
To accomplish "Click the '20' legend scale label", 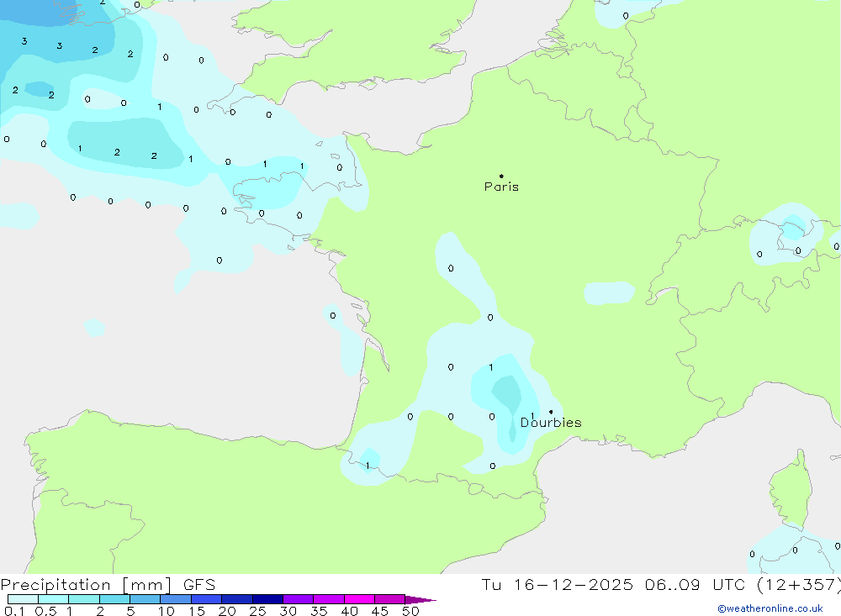I will [x=227, y=611].
